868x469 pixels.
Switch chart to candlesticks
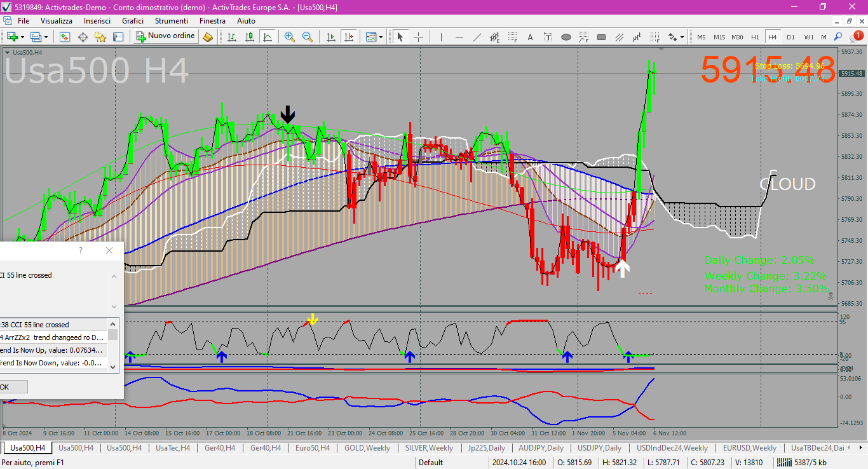click(x=250, y=37)
